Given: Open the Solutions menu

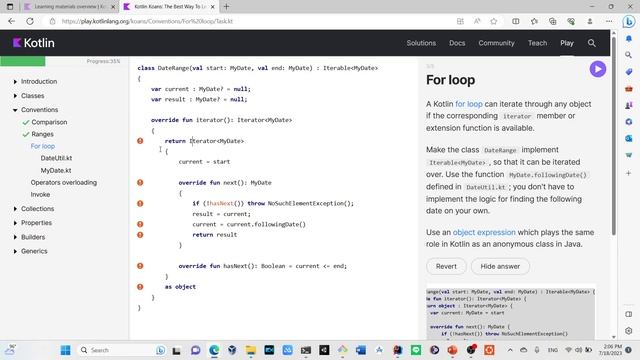Looking at the screenshot, I should [421, 43].
